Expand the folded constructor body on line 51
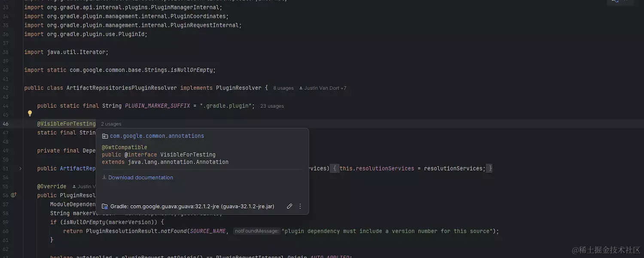The height and width of the screenshot is (258, 644). 412,168
